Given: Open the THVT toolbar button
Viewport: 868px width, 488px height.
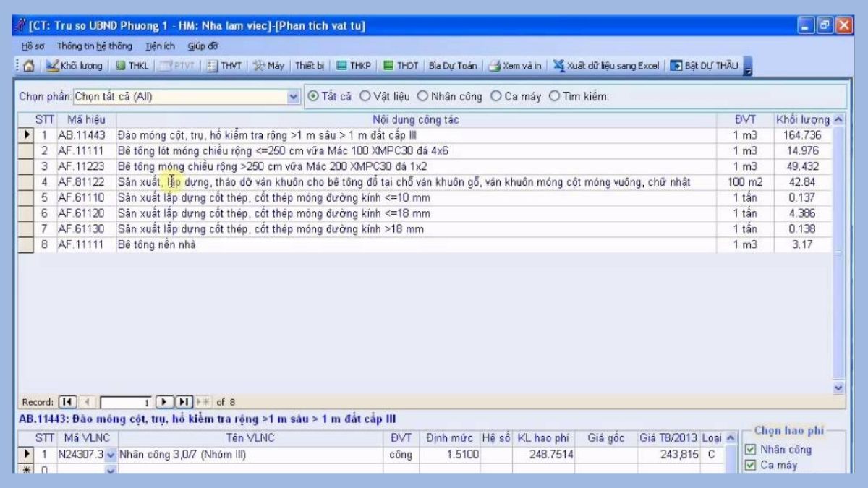Looking at the screenshot, I should 224,66.
